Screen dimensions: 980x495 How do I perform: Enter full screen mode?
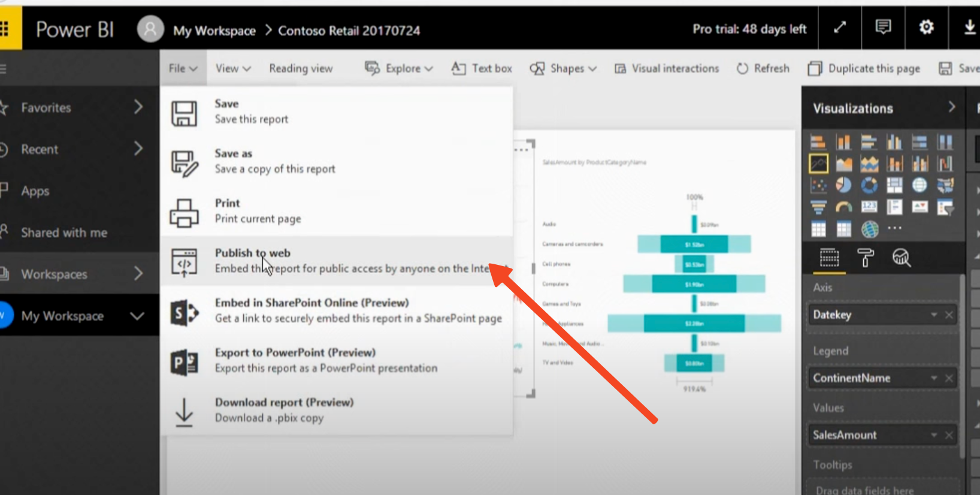click(840, 28)
